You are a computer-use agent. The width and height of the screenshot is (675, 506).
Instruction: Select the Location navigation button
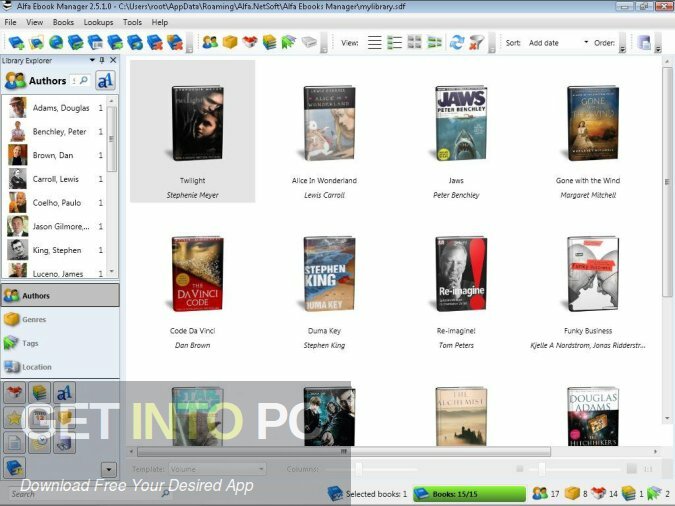click(60, 366)
